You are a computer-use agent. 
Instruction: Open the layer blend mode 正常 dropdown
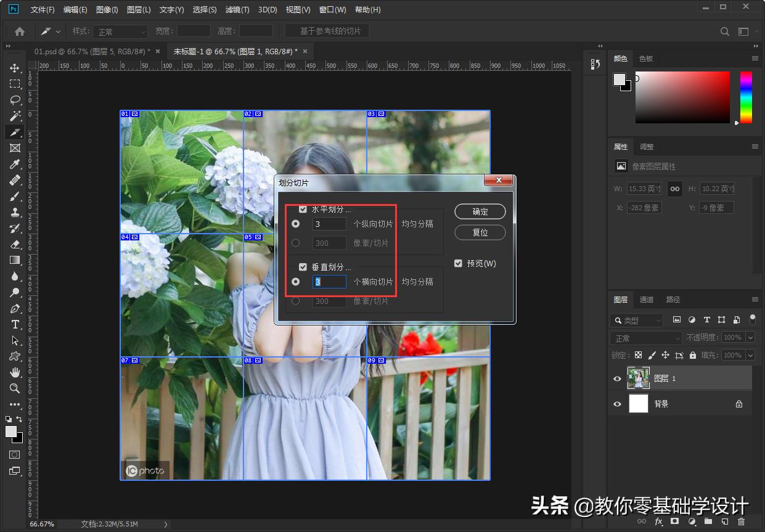646,338
